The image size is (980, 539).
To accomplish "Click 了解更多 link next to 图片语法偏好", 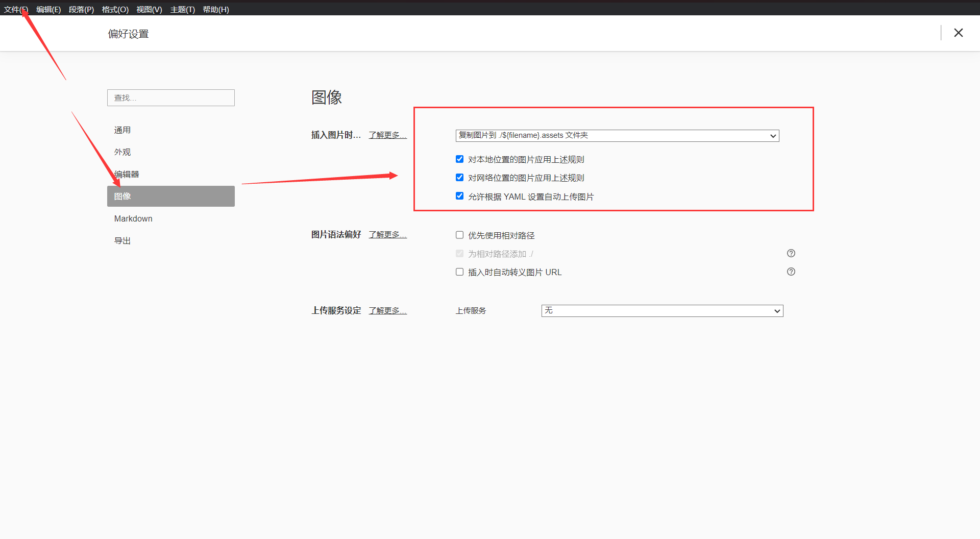I will [388, 235].
